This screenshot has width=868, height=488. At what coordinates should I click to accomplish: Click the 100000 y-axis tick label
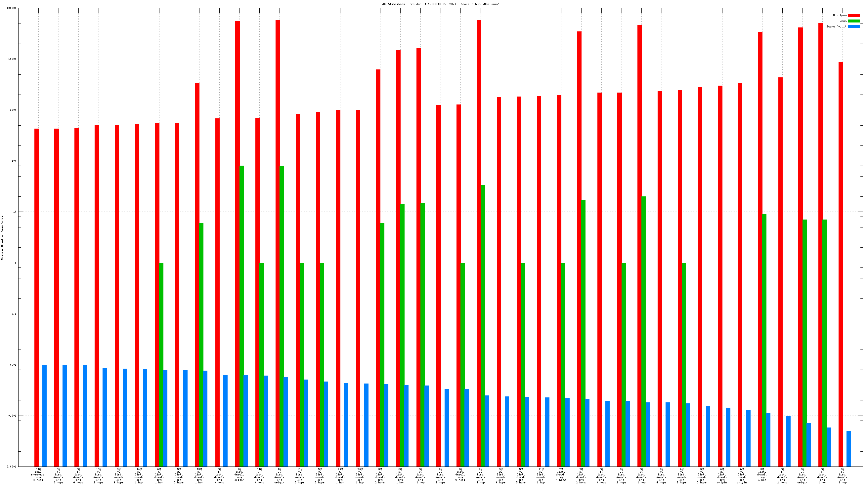click(12, 8)
